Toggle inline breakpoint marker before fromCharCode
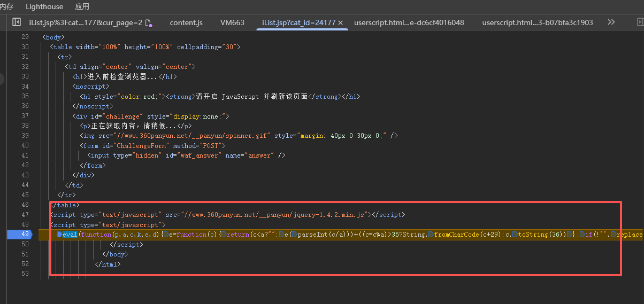644x304 pixels. (431, 235)
